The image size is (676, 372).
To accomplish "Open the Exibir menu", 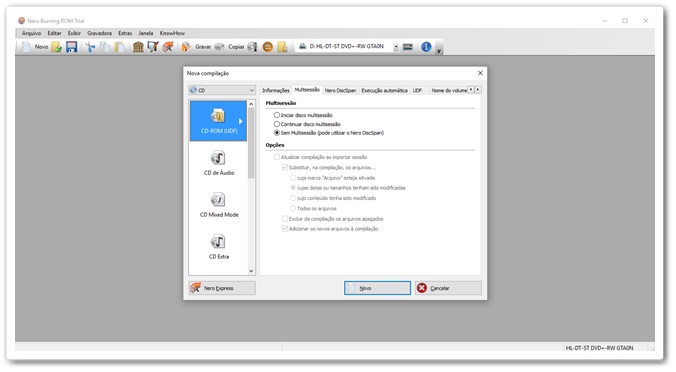I will [74, 33].
